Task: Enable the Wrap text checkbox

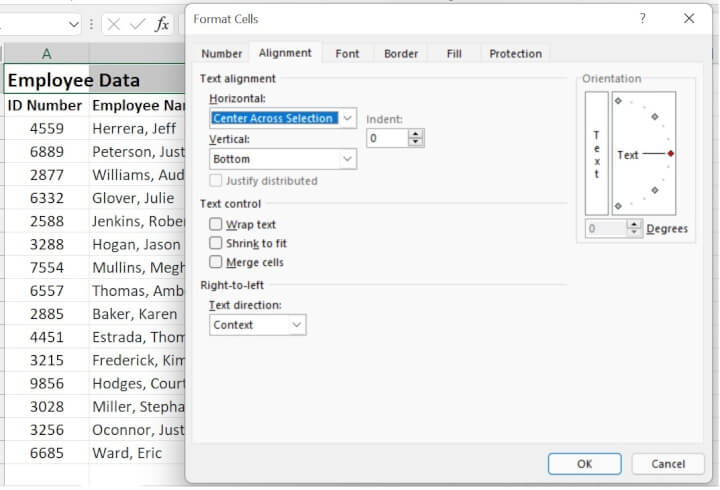Action: coord(216,225)
